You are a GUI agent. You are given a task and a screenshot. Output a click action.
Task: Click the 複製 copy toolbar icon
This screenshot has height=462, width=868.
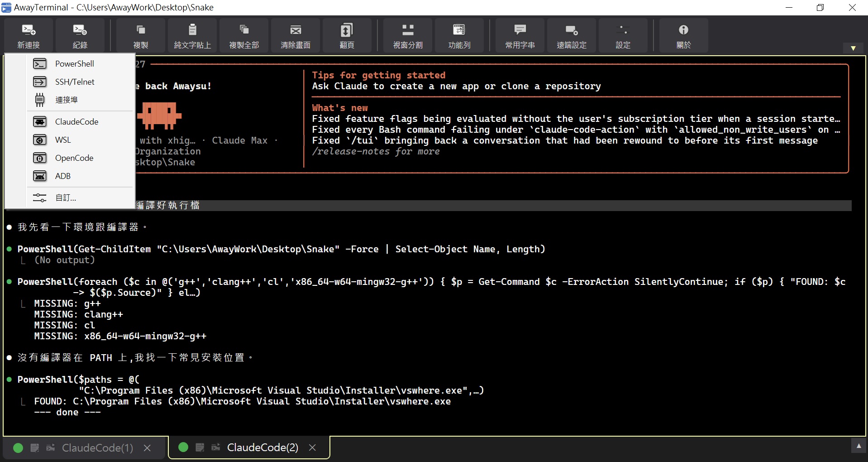141,36
